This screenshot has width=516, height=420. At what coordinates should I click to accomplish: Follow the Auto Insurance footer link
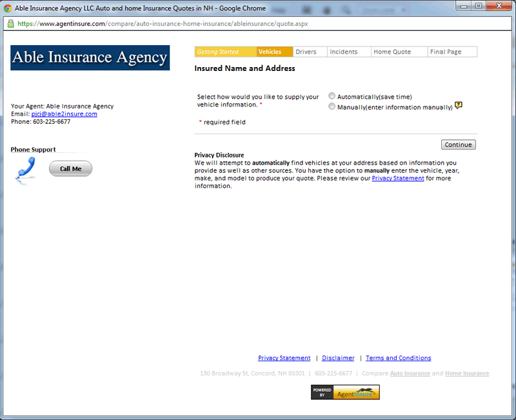click(x=410, y=374)
